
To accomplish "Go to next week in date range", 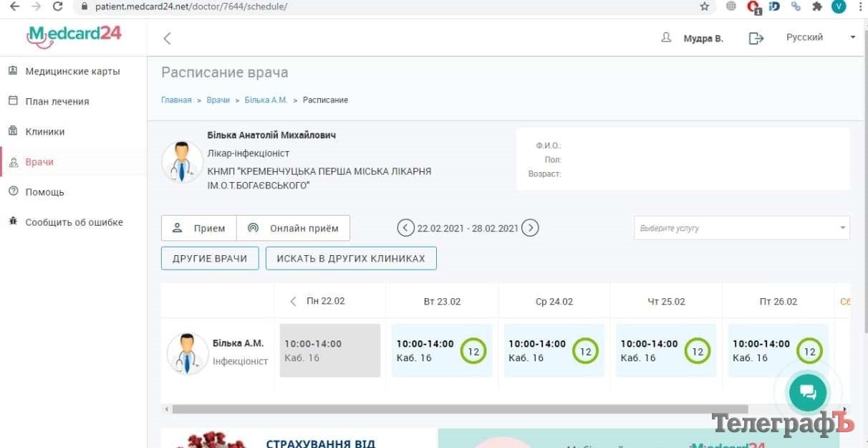I will (530, 228).
